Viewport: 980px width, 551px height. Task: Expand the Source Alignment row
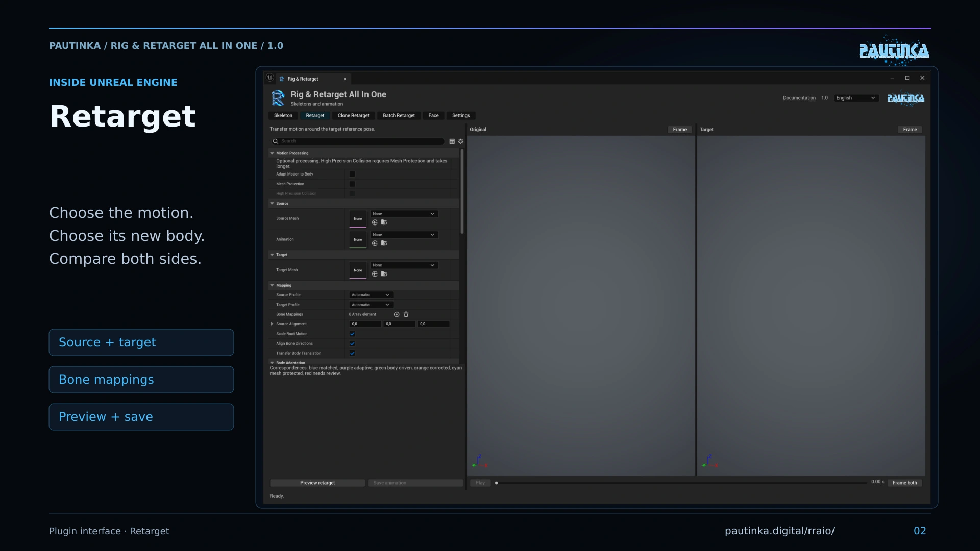tap(272, 324)
